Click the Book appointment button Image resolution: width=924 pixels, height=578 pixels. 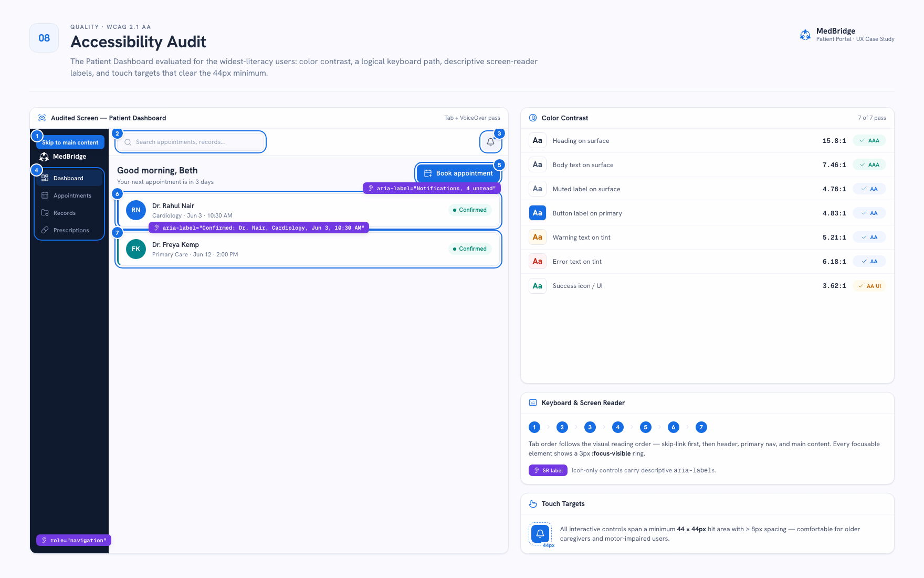458,173
